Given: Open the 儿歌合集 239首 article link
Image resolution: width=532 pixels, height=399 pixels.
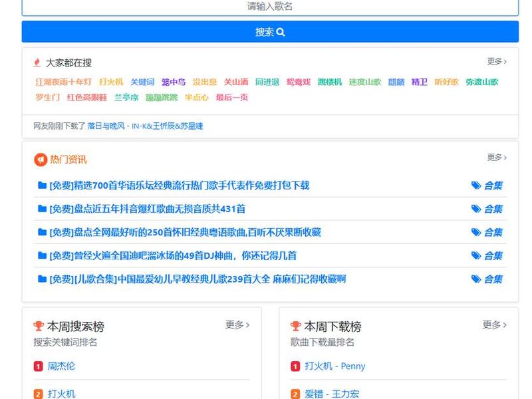Looking at the screenshot, I should pyautogui.click(x=198, y=279).
